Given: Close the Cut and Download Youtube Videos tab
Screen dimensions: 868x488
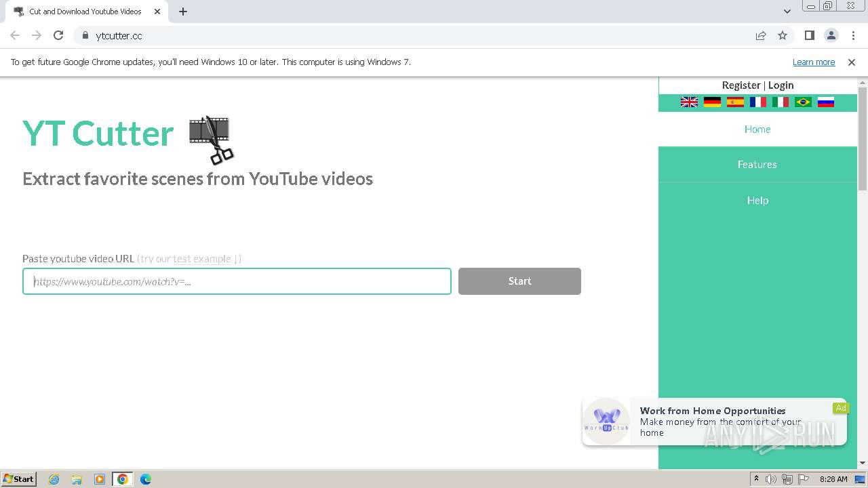Looking at the screenshot, I should click(x=157, y=12).
